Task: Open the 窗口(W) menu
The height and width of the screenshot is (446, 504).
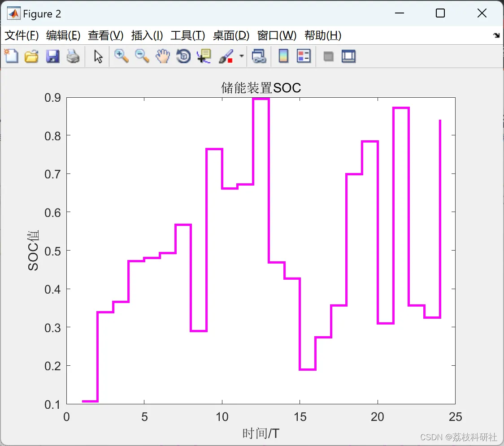Action: pyautogui.click(x=277, y=35)
